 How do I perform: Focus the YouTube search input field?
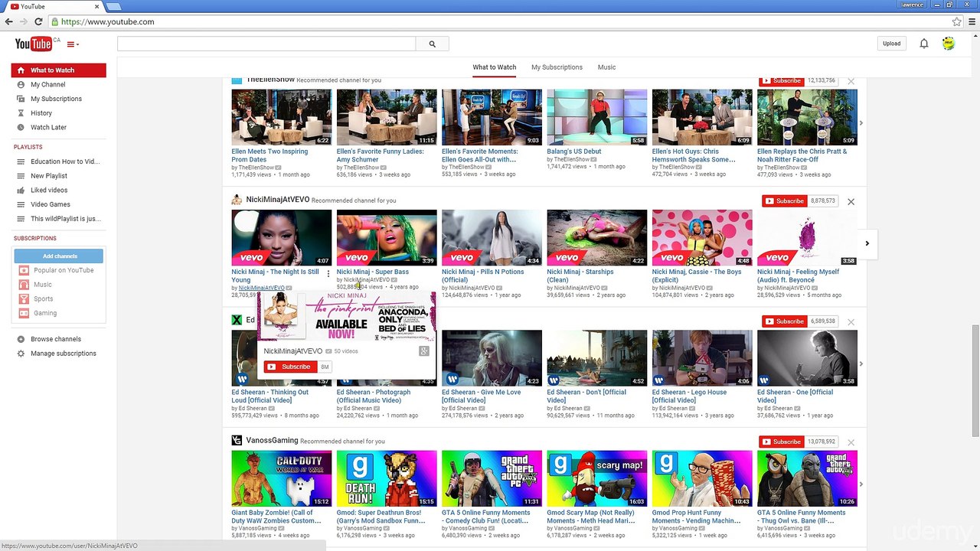[266, 44]
